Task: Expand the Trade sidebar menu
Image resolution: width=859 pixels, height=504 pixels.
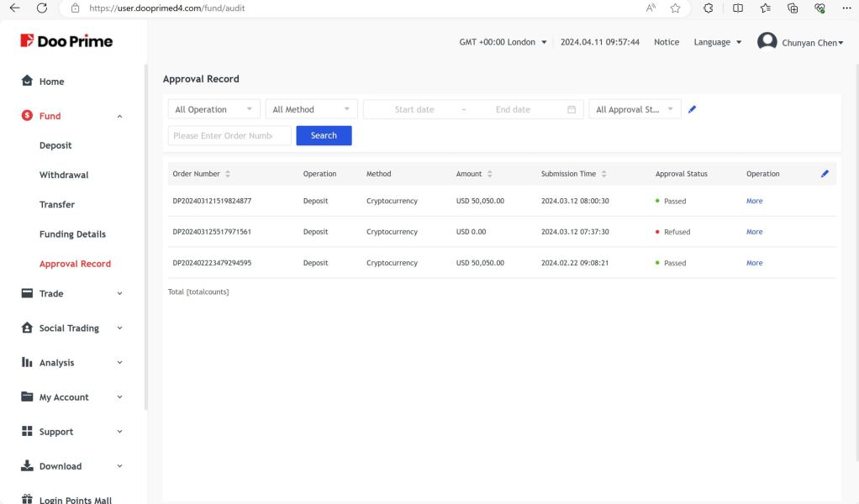Action: click(x=73, y=293)
